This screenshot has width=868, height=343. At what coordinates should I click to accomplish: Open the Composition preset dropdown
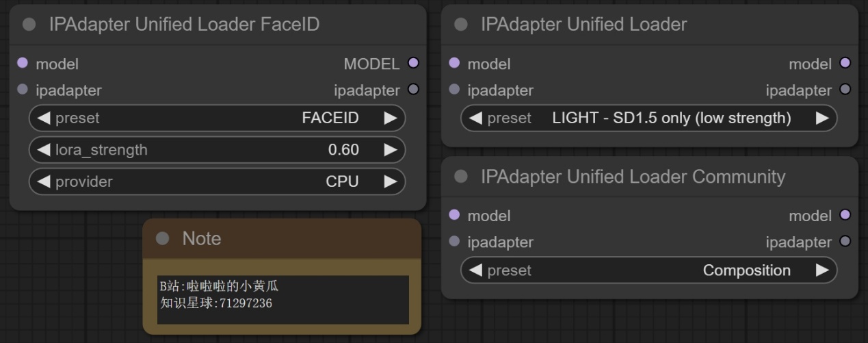pyautogui.click(x=648, y=270)
